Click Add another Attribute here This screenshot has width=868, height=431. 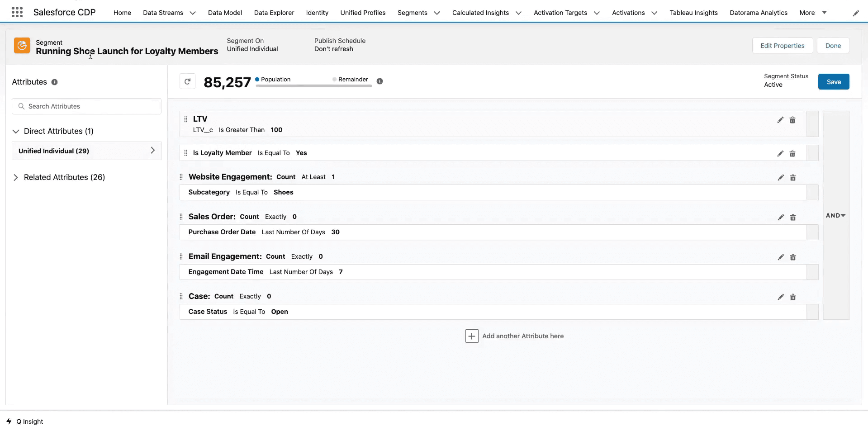coord(515,336)
